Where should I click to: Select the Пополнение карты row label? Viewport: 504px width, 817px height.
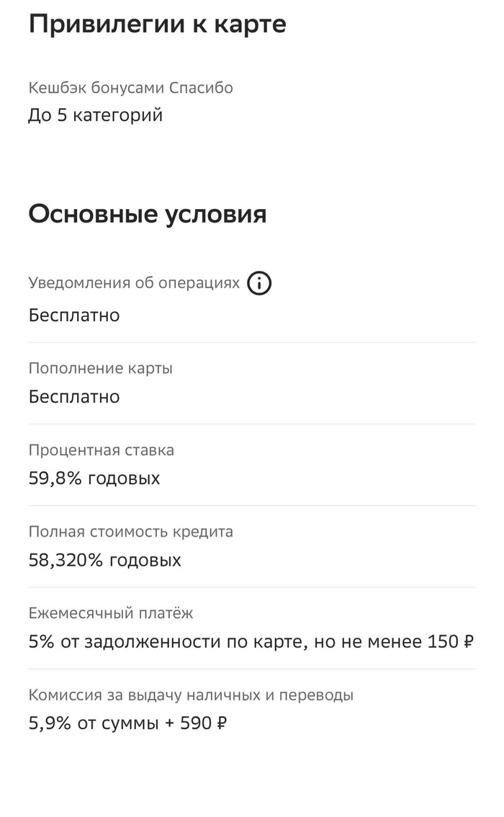tap(101, 368)
